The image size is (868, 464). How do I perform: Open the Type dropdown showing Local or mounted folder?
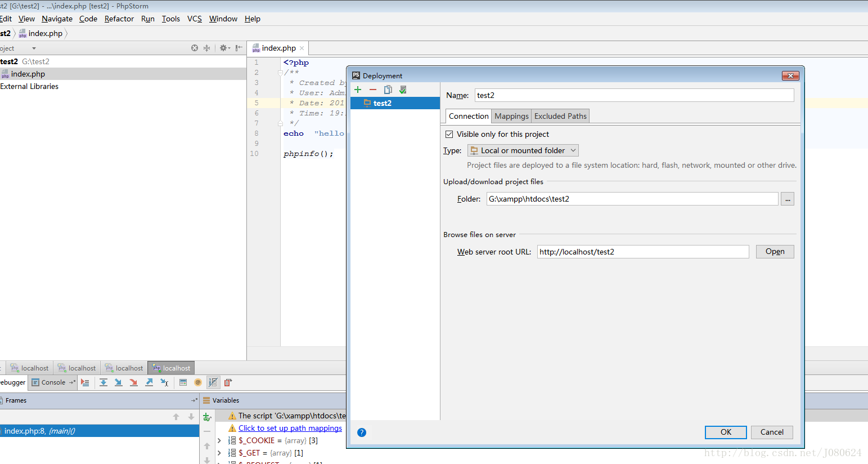point(523,150)
